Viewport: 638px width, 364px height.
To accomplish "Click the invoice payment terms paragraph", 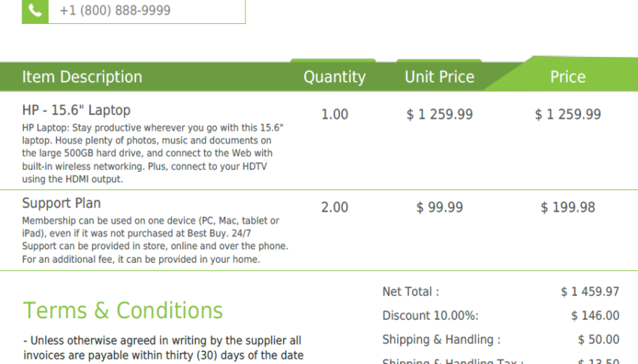I will (x=163, y=348).
